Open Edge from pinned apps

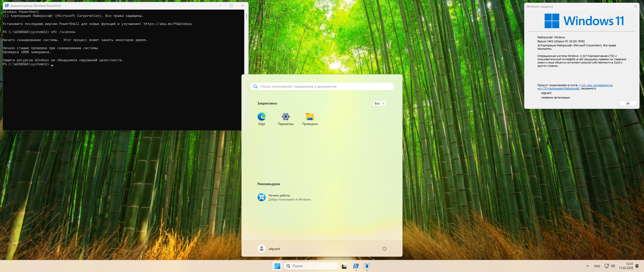pyautogui.click(x=261, y=119)
